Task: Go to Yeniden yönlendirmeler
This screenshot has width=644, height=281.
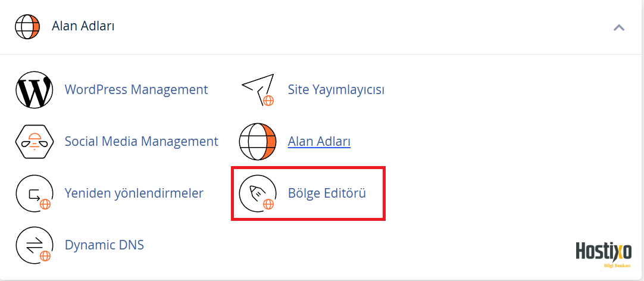Action: click(134, 193)
